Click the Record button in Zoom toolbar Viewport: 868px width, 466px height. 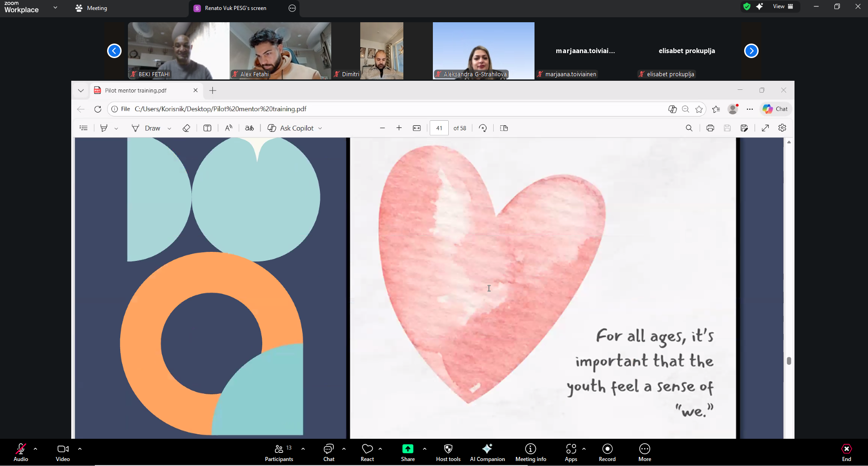pyautogui.click(x=607, y=452)
